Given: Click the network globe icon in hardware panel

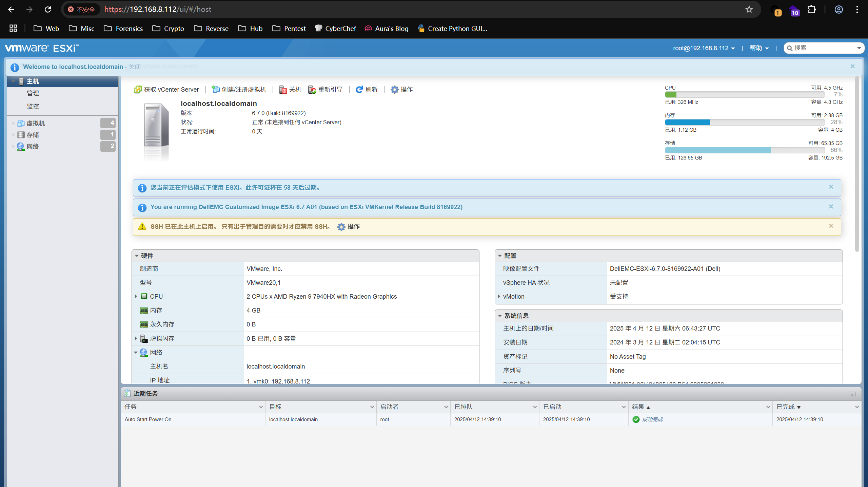Looking at the screenshot, I should pyautogui.click(x=144, y=353).
